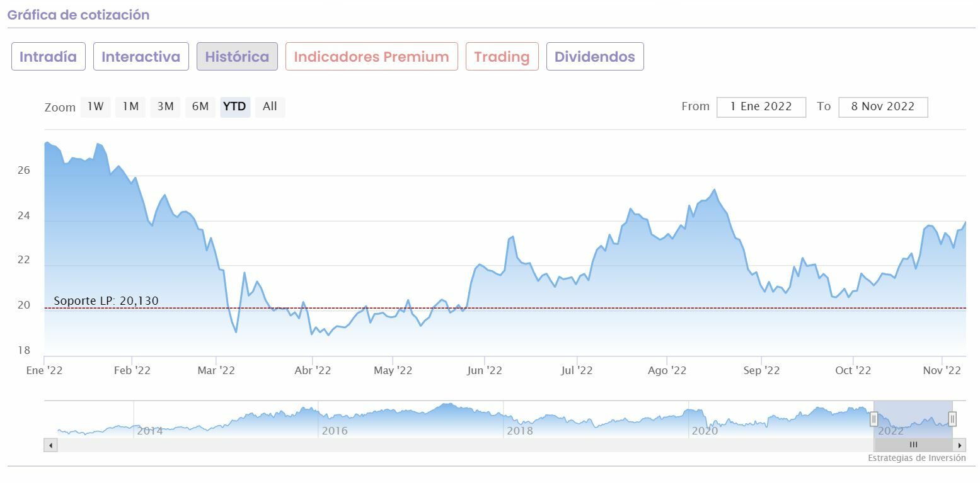Go to the Trading tab

502,57
